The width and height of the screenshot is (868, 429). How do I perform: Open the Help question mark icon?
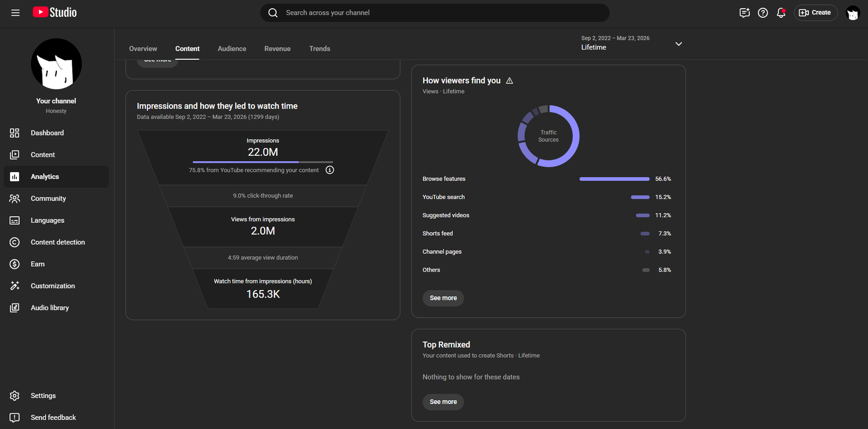763,12
